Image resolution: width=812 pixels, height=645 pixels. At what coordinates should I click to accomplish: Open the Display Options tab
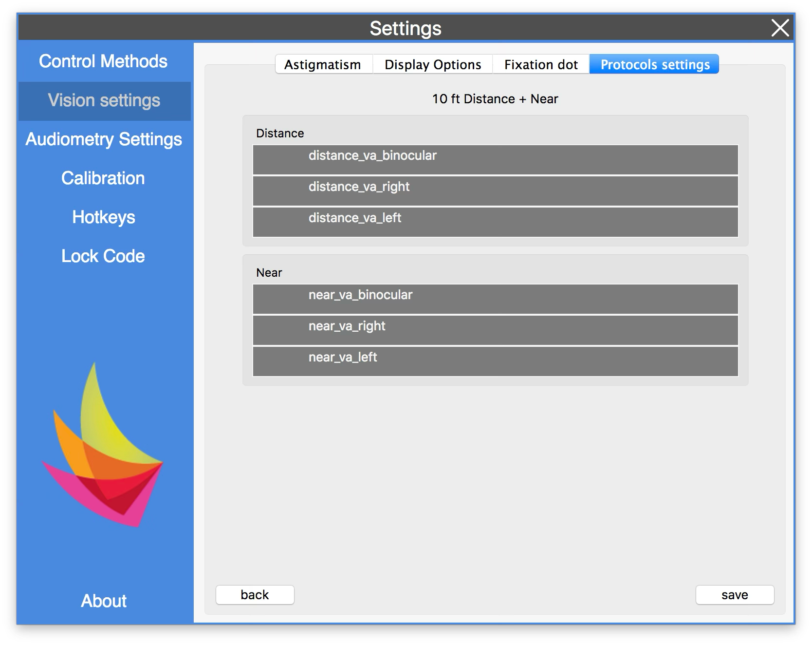pos(432,64)
